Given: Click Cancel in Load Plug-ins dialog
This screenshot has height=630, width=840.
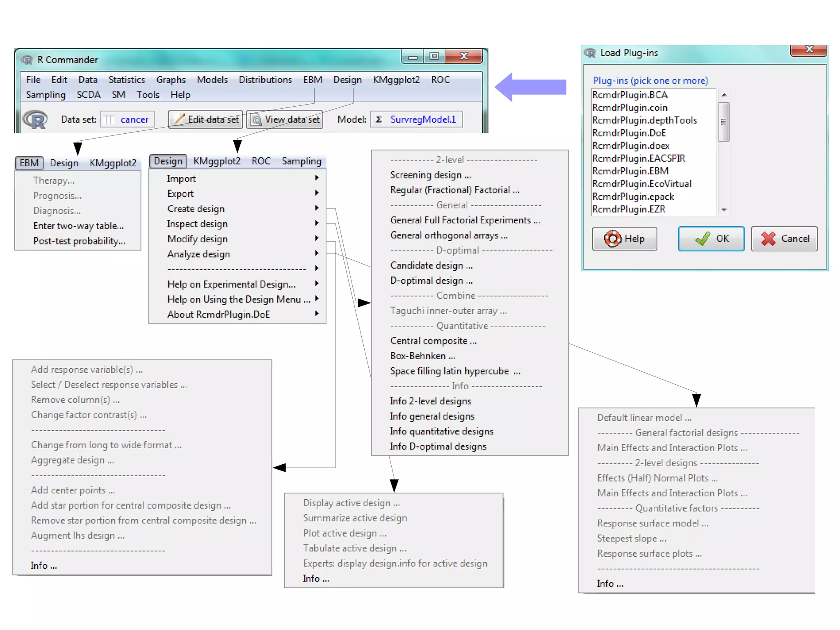Looking at the screenshot, I should point(784,239).
